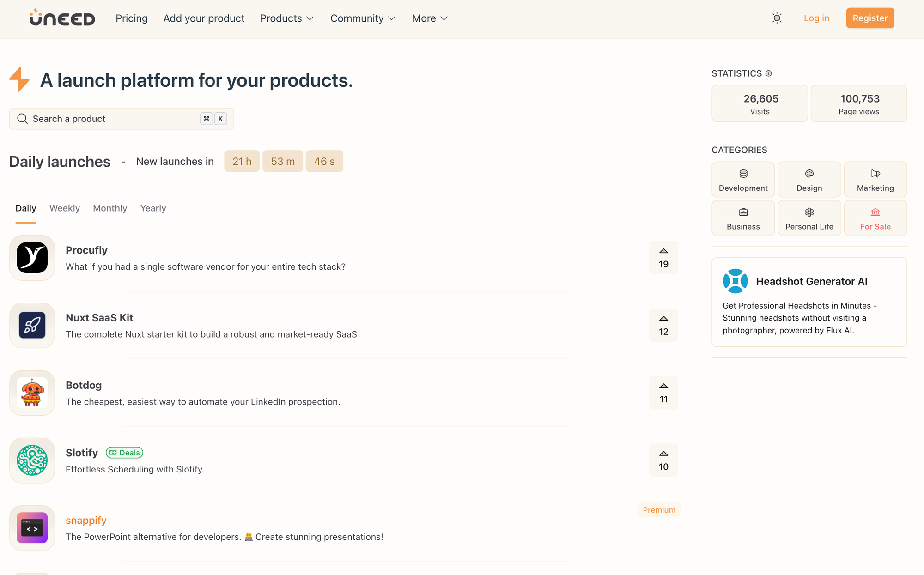
Task: Open the Development category
Action: click(743, 180)
